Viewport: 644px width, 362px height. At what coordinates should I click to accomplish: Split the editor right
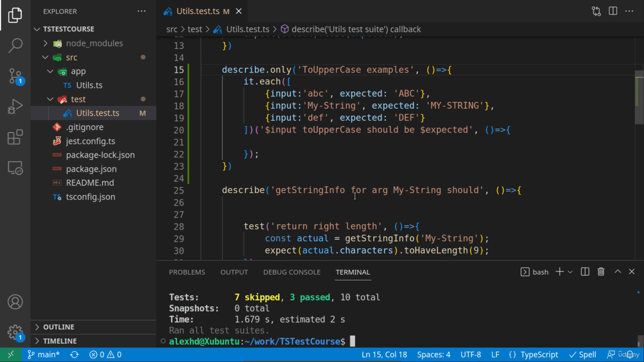(613, 11)
